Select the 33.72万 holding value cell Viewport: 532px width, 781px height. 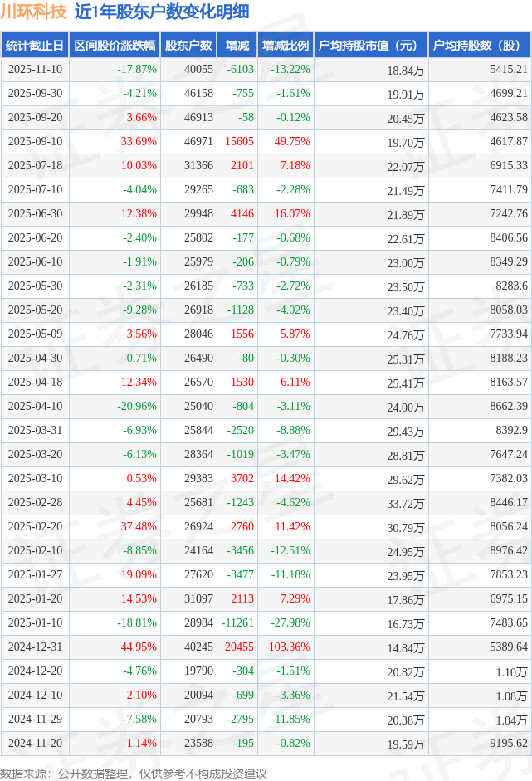[x=405, y=503]
